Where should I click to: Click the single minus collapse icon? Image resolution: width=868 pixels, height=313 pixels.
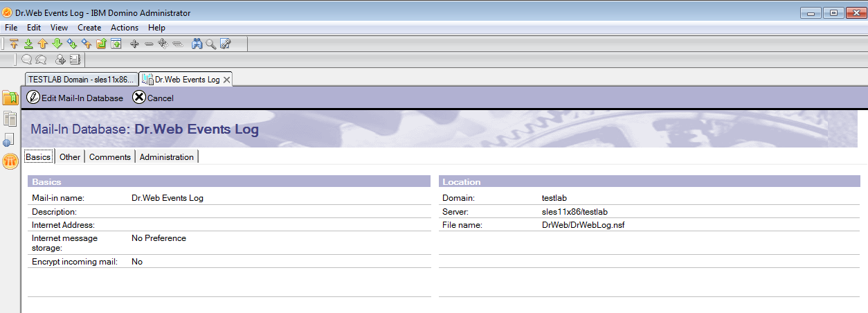pos(149,44)
